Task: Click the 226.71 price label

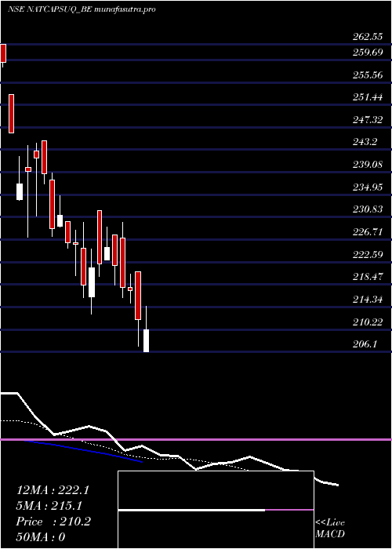Action: [x=368, y=232]
